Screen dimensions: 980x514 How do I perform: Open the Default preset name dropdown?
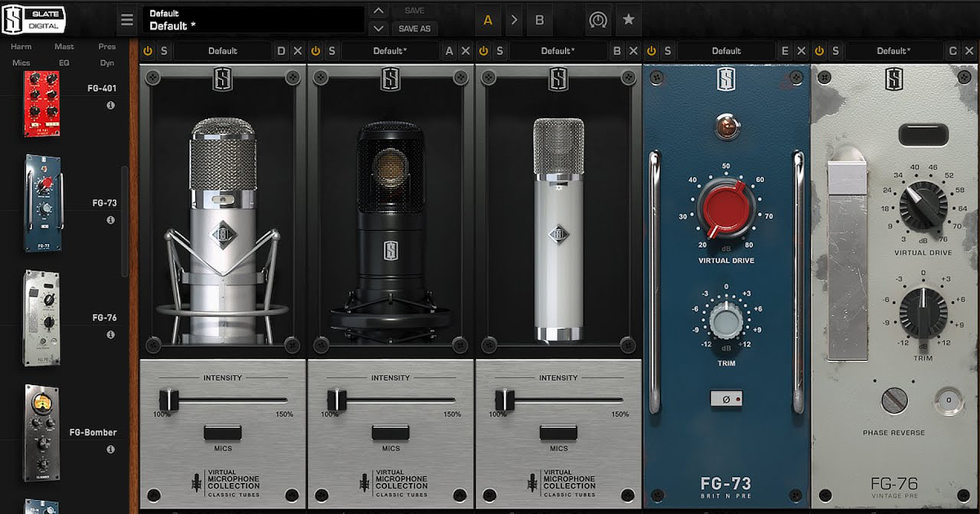coord(253,20)
